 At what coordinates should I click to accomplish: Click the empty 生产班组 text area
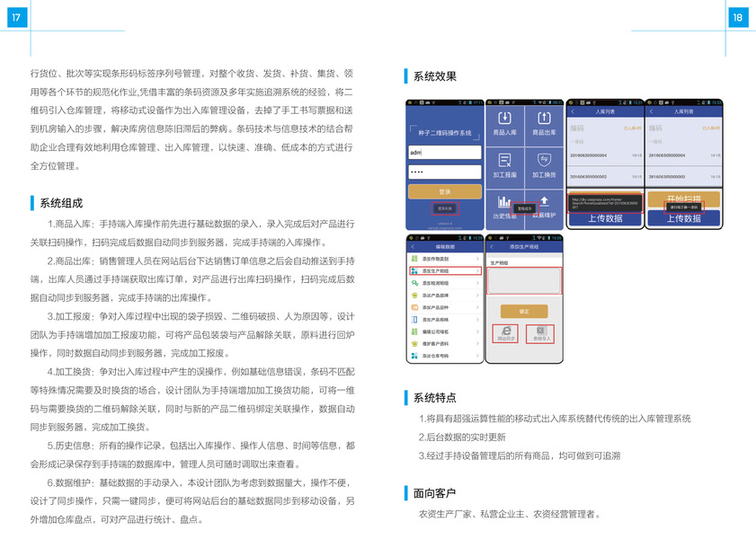[524, 281]
